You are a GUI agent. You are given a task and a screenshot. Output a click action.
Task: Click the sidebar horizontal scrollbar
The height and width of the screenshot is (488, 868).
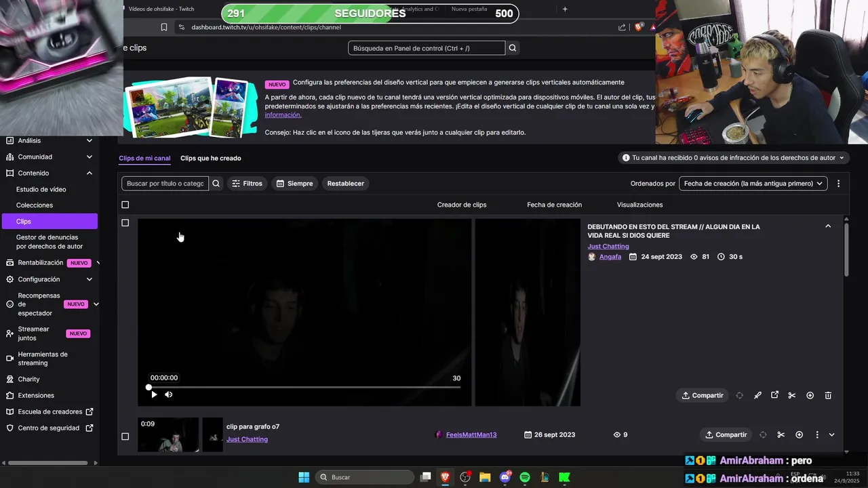coord(48,463)
